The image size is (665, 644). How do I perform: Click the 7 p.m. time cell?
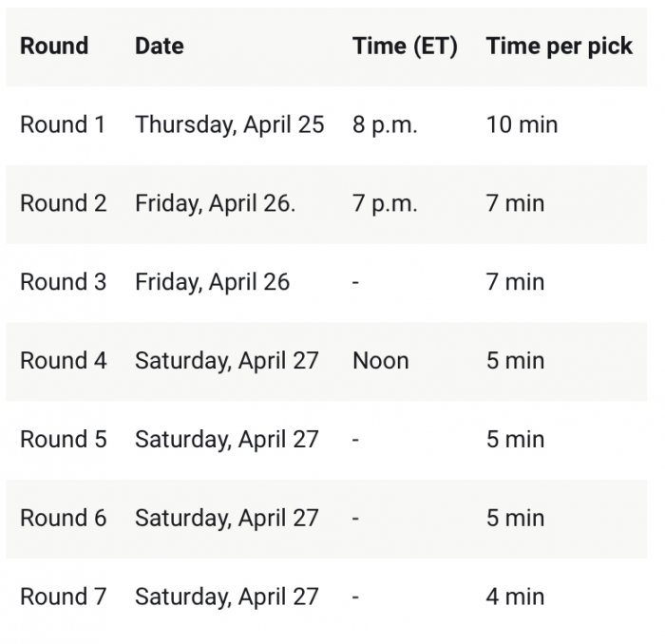point(385,204)
